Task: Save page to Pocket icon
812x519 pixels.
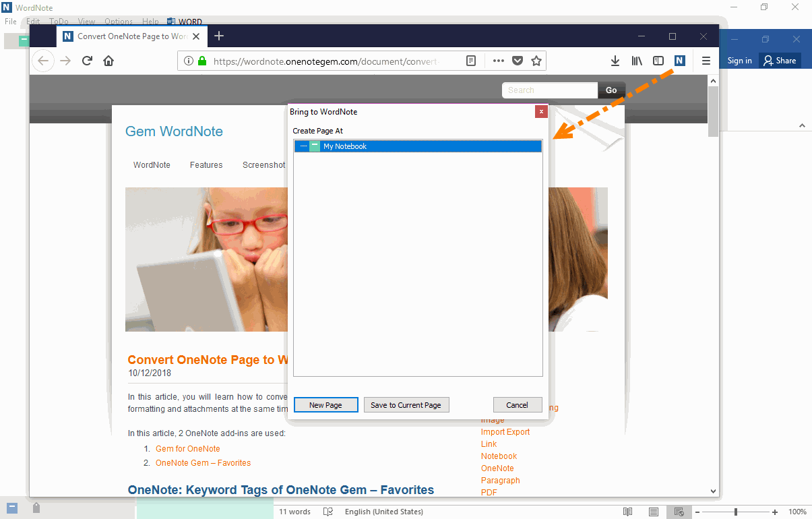Action: 518,61
